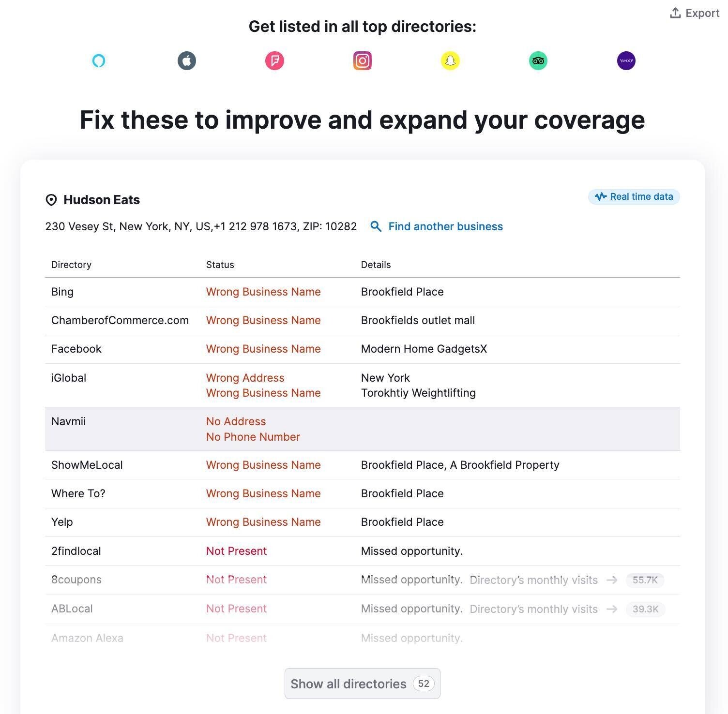The width and height of the screenshot is (728, 714).
Task: Open Find another business
Action: [446, 226]
